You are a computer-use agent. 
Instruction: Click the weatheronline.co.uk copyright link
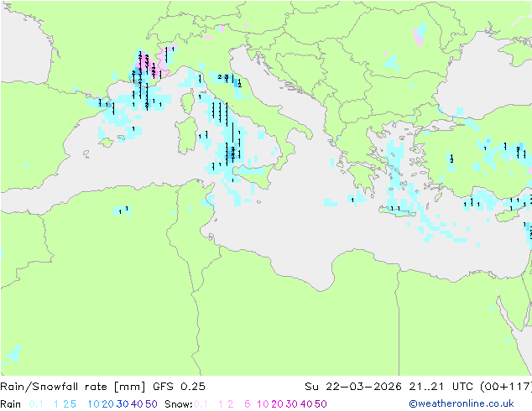tap(462, 403)
